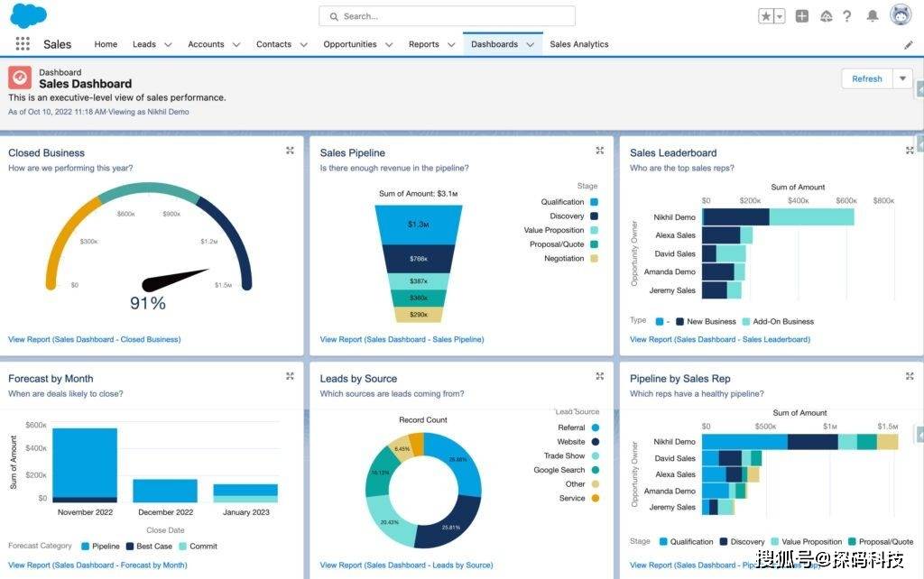Click the Service lead source swatch

(596, 499)
